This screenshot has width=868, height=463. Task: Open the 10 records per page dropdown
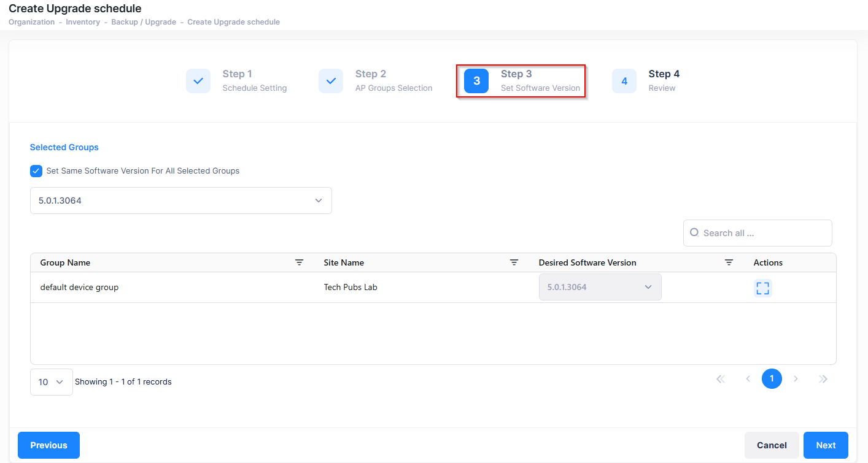[x=51, y=382]
